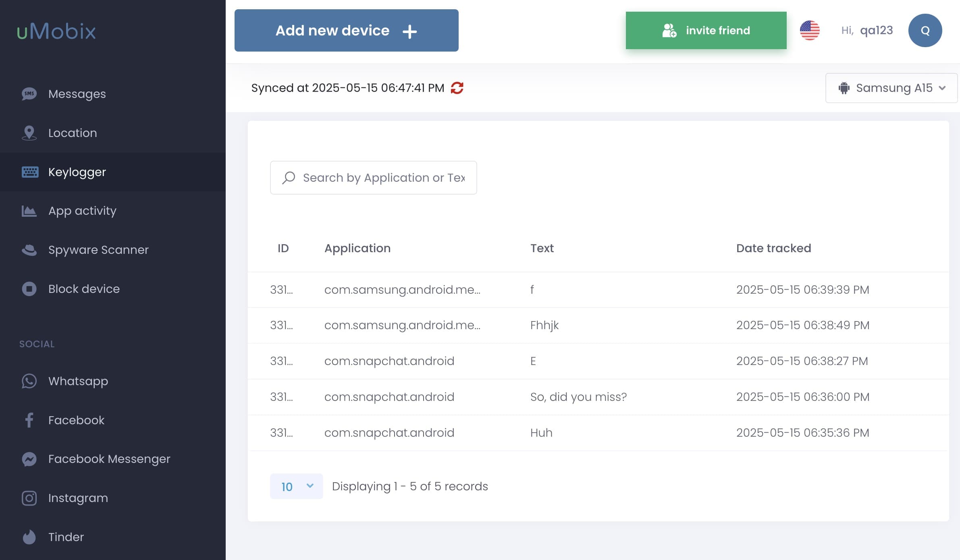Viewport: 960px width, 560px height.
Task: Click date 2025-05-15 06:35:36 PM
Action: point(803,433)
